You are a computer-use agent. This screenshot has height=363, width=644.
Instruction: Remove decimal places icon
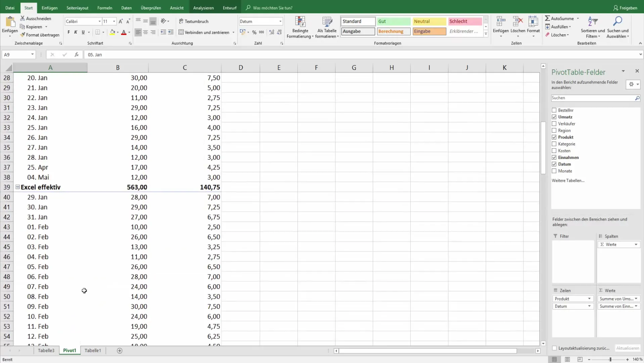click(280, 32)
